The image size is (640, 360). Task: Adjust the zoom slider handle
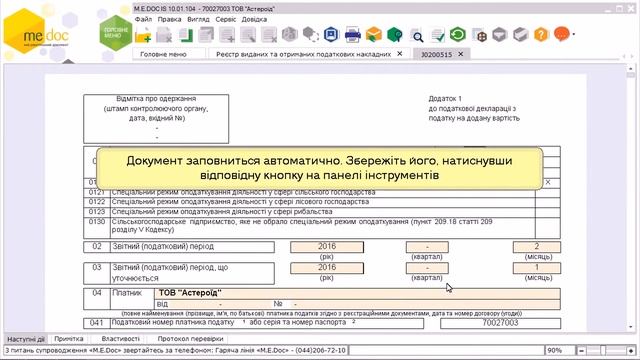tap(603, 350)
